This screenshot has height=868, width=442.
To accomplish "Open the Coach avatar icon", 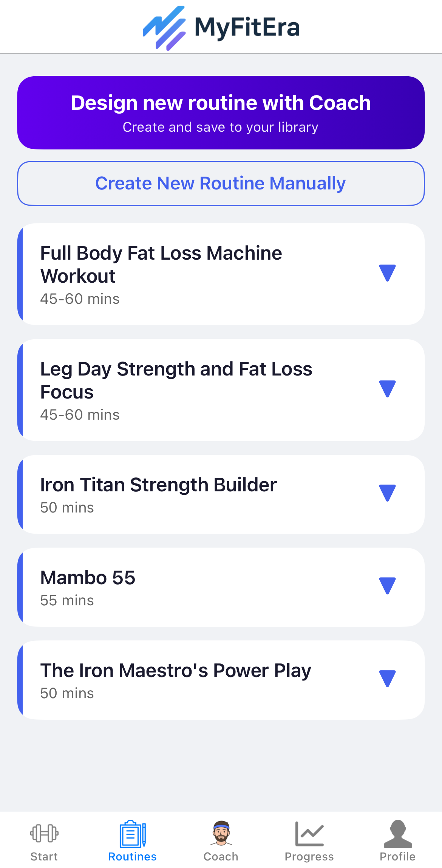I will 221,833.
